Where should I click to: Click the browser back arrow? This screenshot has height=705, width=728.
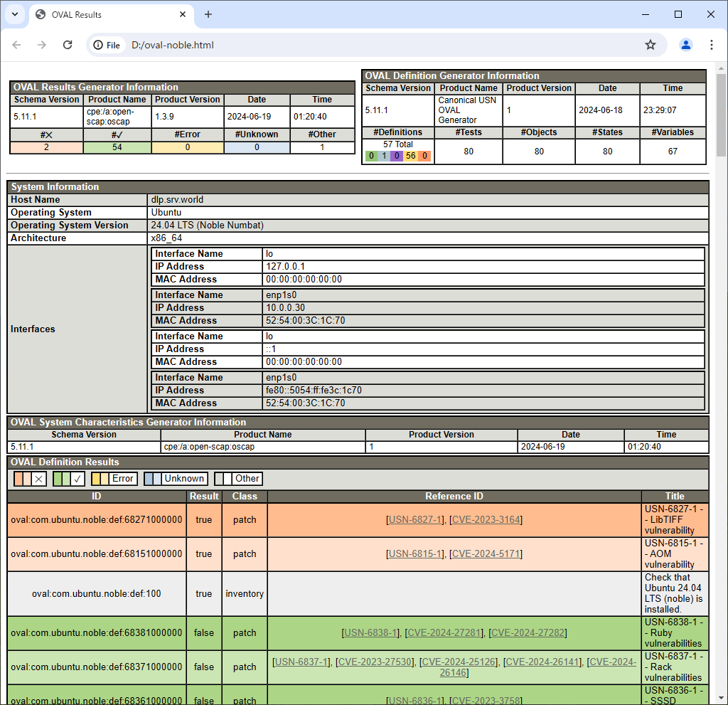click(x=17, y=45)
